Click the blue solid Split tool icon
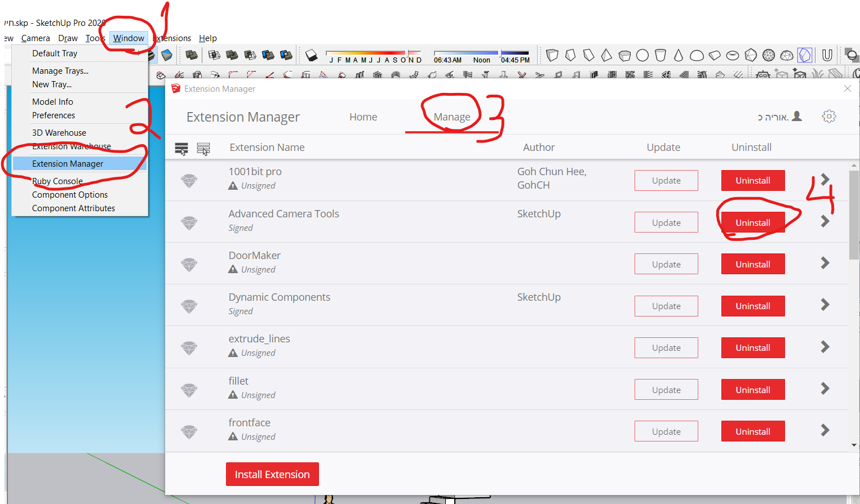The height and width of the screenshot is (504, 860). click(x=286, y=55)
